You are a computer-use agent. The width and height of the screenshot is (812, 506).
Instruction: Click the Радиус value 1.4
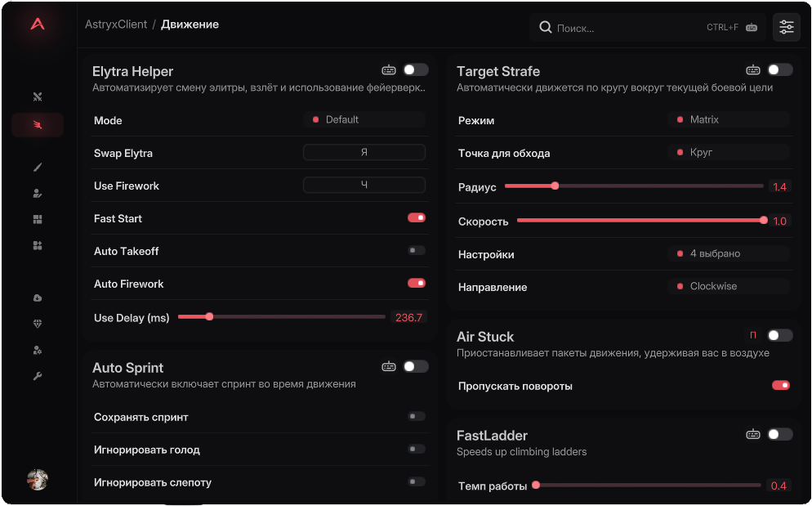(779, 186)
